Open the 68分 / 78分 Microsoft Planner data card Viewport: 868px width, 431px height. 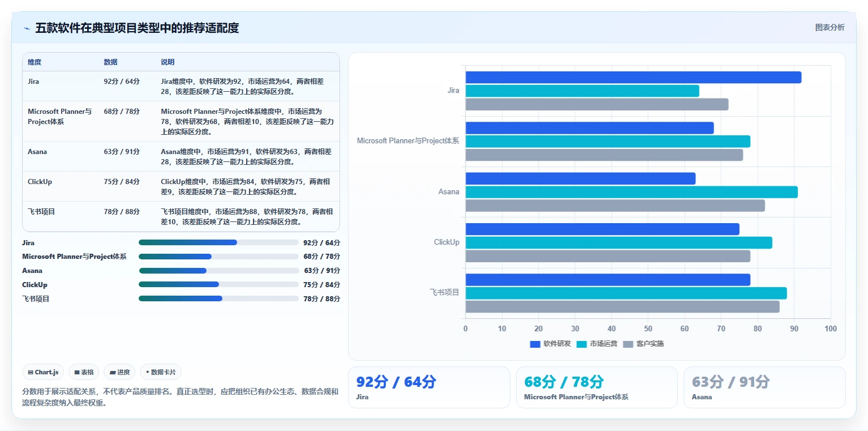(596, 387)
